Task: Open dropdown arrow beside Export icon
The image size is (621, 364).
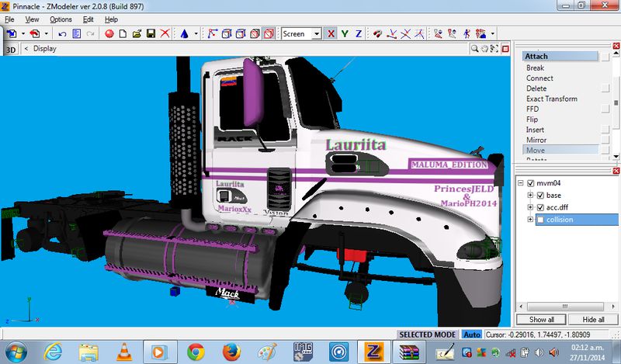Action: tap(47, 34)
